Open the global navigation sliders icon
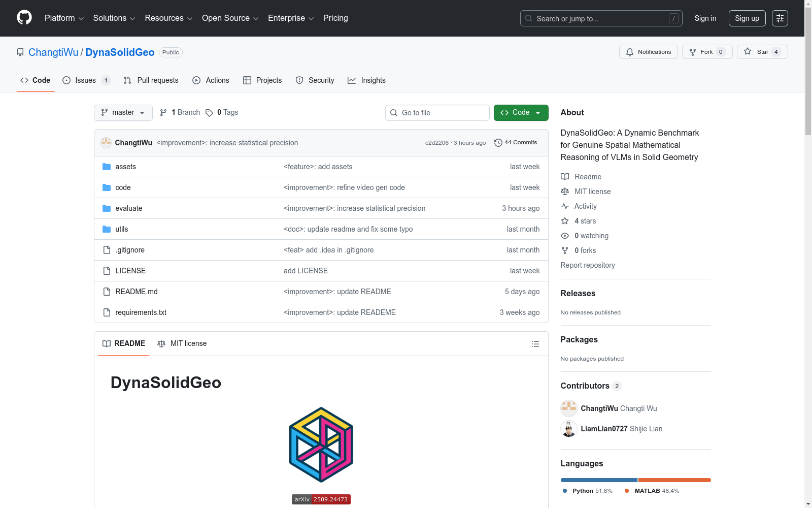This screenshot has width=812, height=508. 780,18
